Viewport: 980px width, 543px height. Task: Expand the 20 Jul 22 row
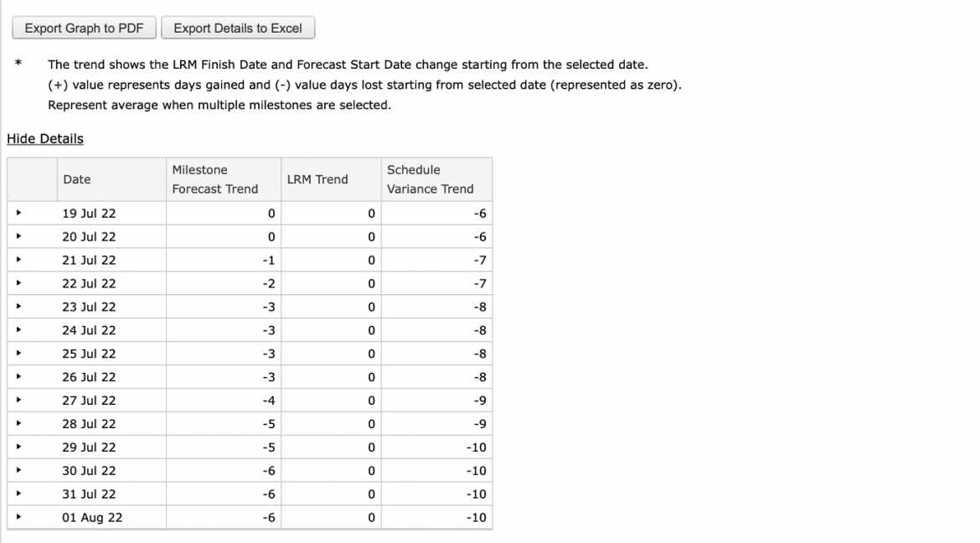coord(18,235)
